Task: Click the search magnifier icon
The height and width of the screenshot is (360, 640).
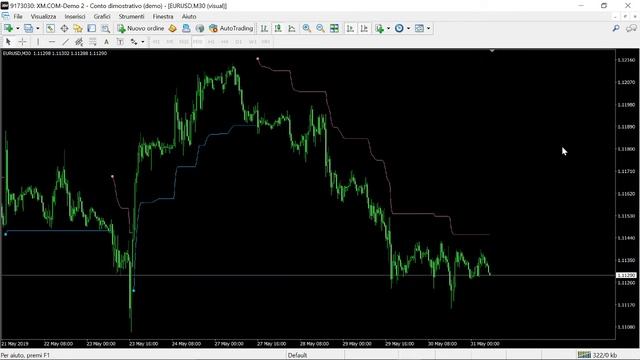Action: tap(616, 28)
